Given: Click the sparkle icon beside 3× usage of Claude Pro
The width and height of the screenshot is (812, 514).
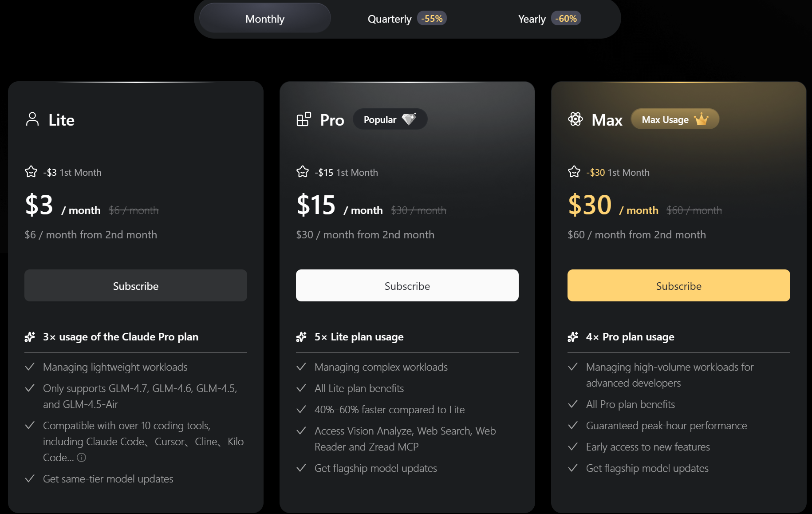Looking at the screenshot, I should pos(30,337).
